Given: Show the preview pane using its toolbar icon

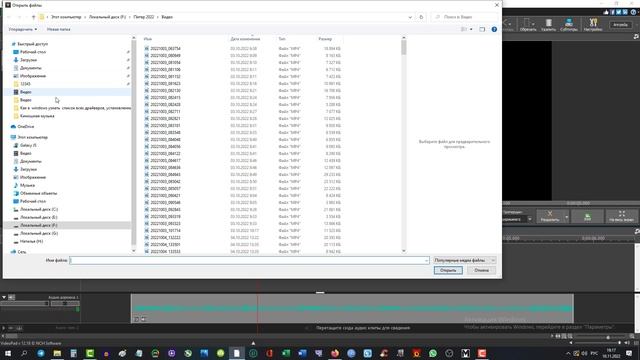Looking at the screenshot, I should pyautogui.click(x=482, y=29).
